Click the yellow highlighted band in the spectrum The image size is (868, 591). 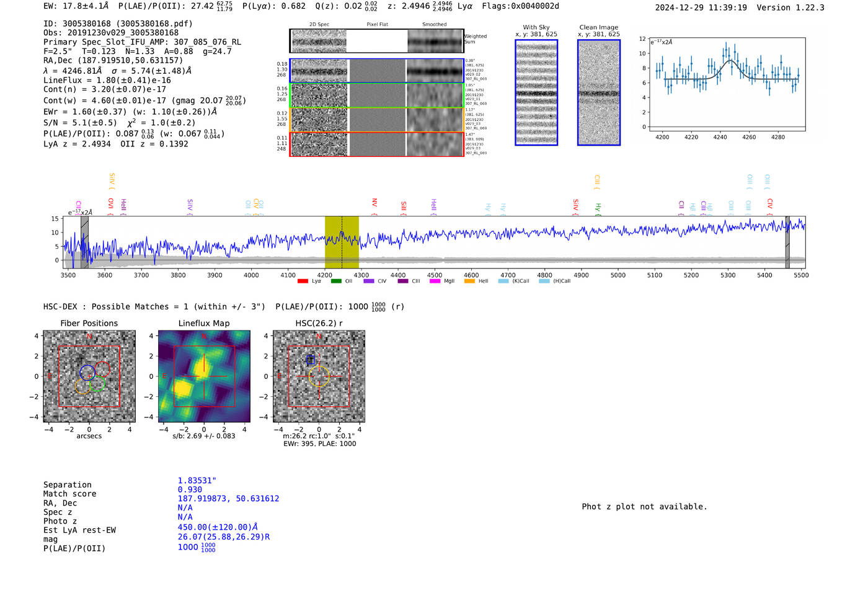tap(342, 242)
